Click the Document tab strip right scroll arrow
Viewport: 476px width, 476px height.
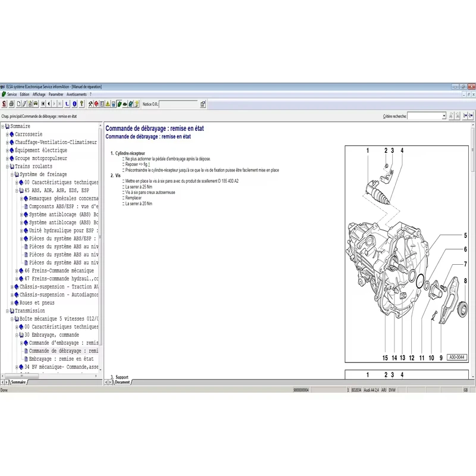pyautogui.click(x=110, y=382)
